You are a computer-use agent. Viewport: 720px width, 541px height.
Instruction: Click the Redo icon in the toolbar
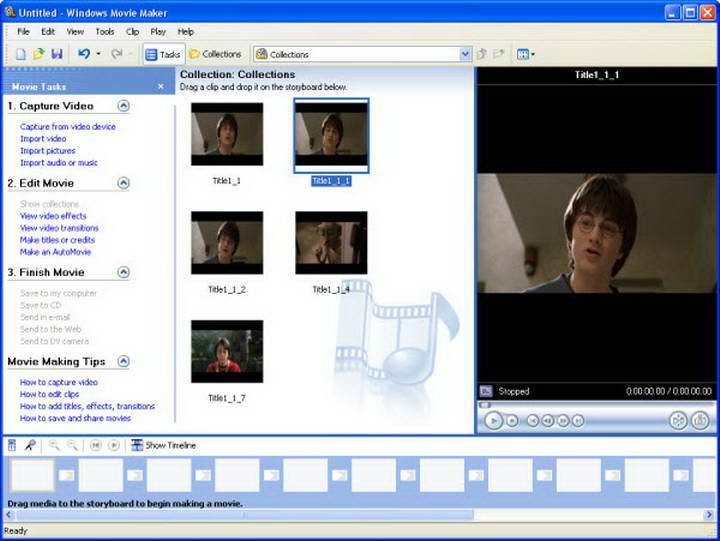(117, 54)
